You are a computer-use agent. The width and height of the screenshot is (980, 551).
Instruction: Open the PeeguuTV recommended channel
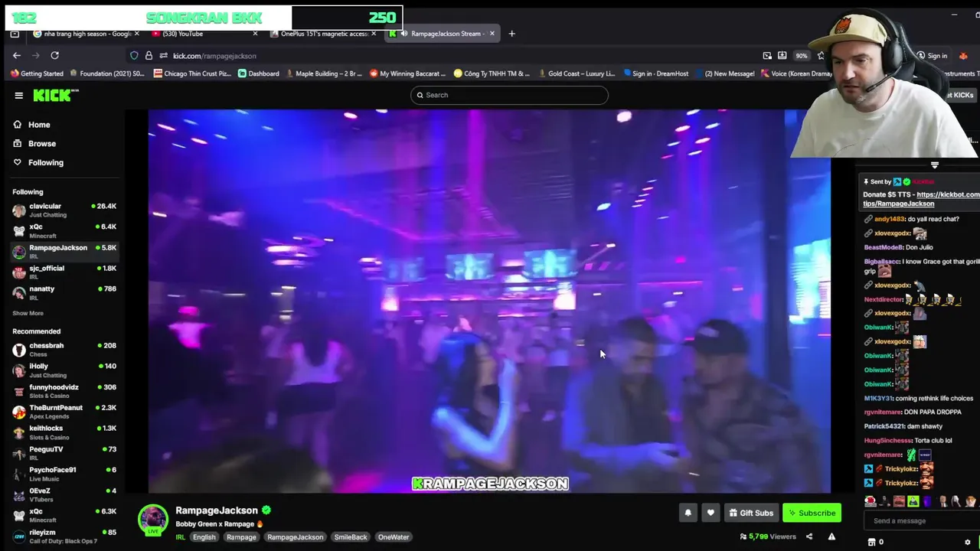[x=64, y=452]
